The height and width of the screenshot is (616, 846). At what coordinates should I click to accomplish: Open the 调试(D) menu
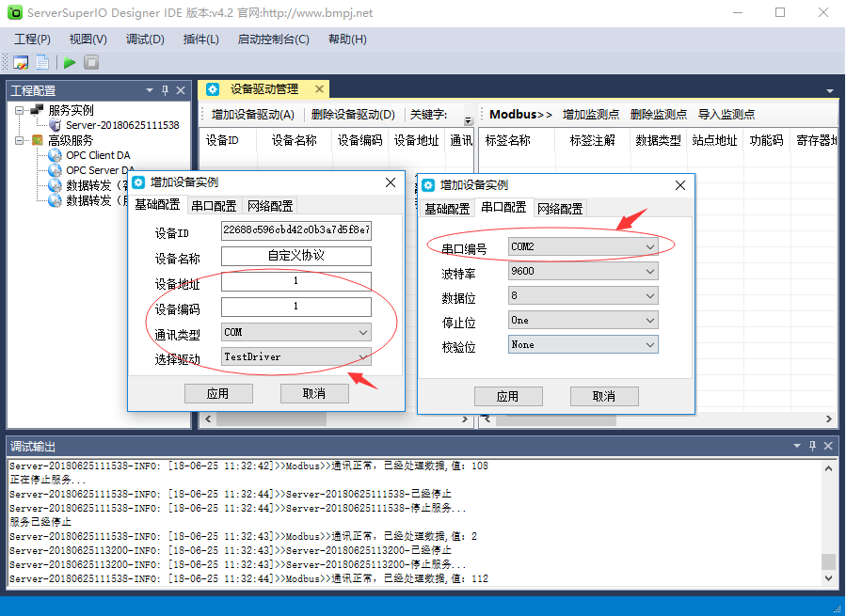[x=145, y=39]
